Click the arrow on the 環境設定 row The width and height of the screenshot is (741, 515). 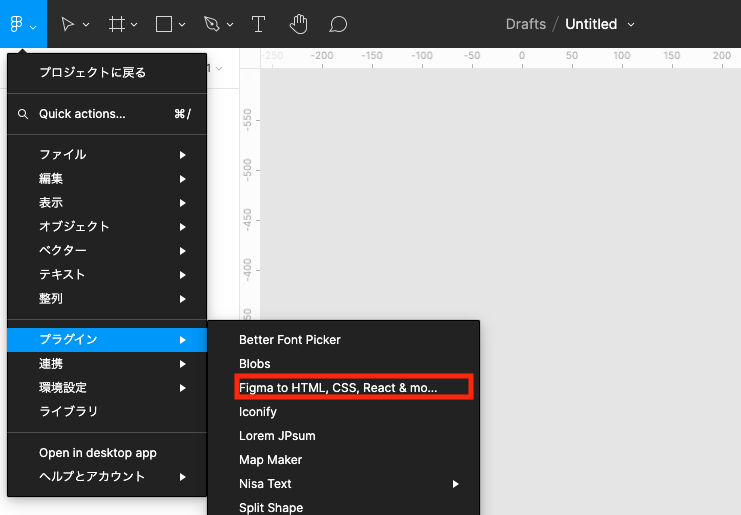pos(182,388)
